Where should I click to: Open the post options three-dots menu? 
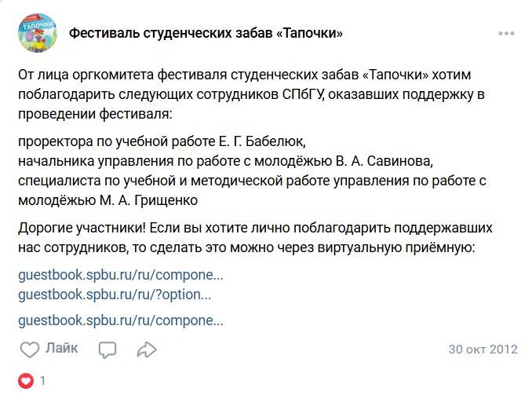[x=506, y=33]
